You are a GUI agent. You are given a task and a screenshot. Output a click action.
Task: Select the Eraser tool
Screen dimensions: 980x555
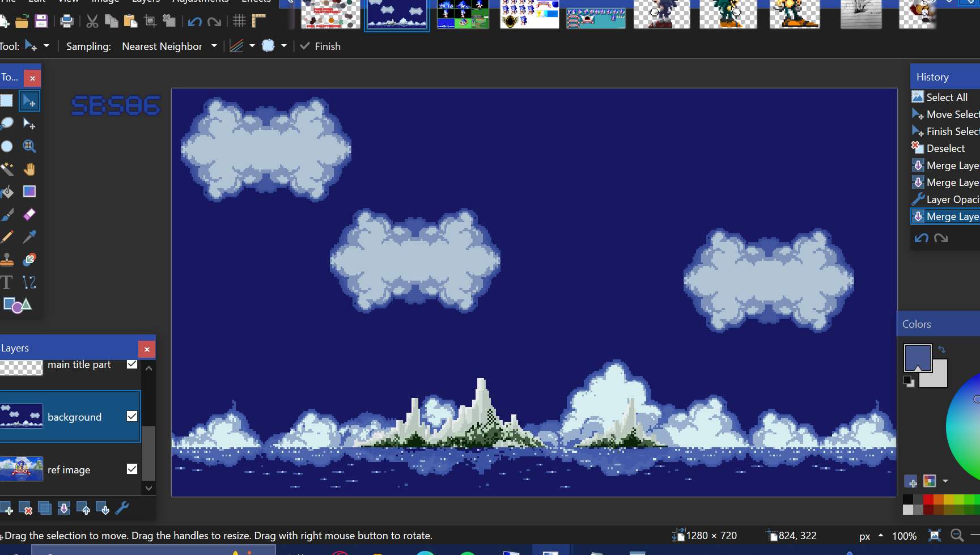coord(29,214)
